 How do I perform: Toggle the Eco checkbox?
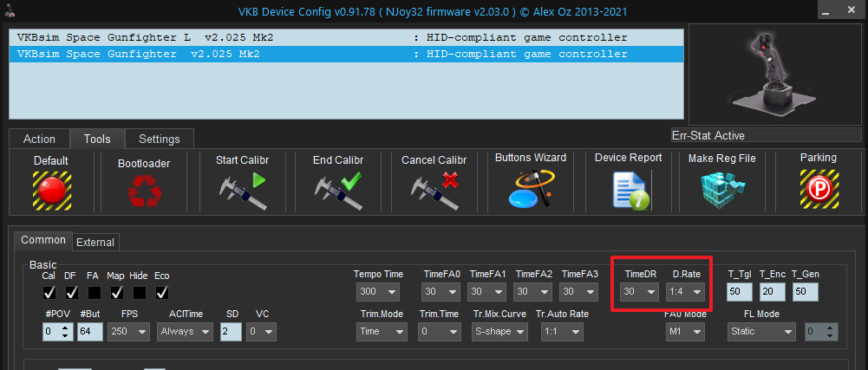coord(163,291)
